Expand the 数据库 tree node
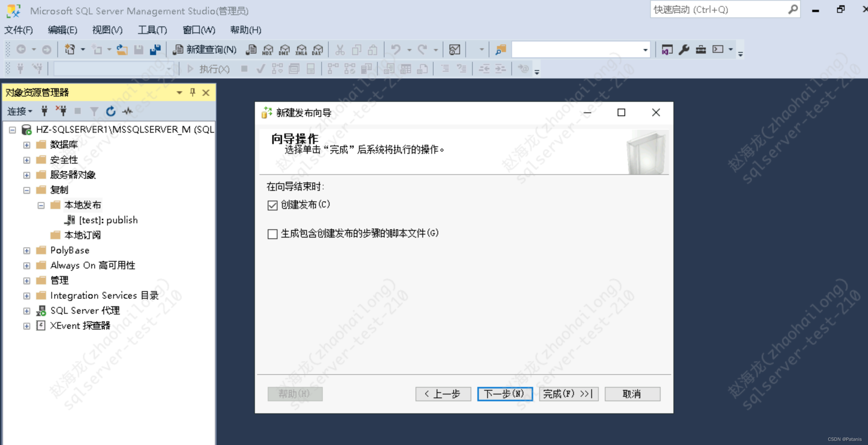 [26, 145]
